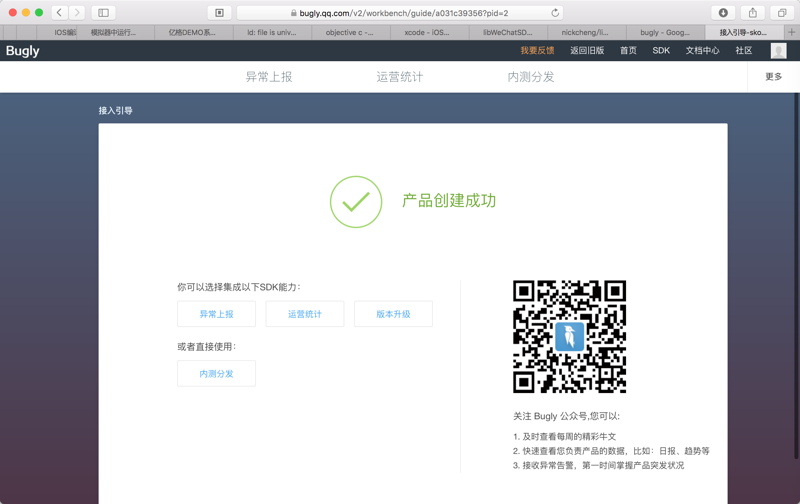Open the SDK header link
The width and height of the screenshot is (800, 504).
(661, 51)
